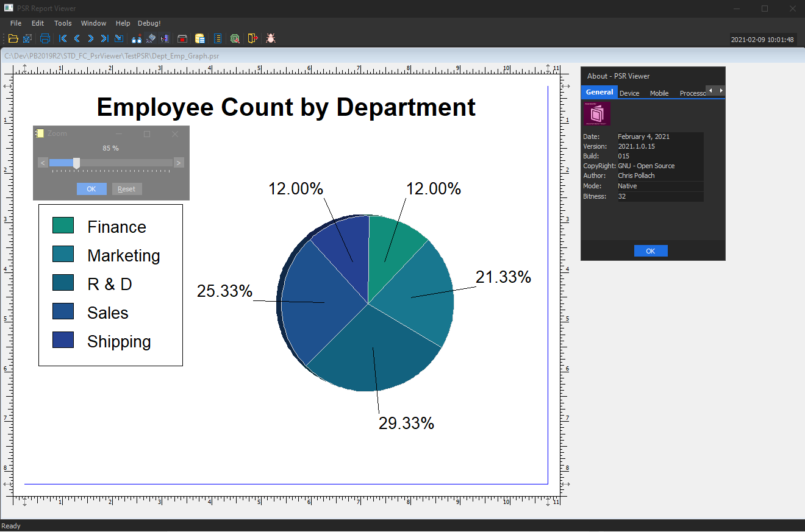Screen dimensions: 805x532
Task: Click OK in the About dialog
Action: (x=651, y=250)
